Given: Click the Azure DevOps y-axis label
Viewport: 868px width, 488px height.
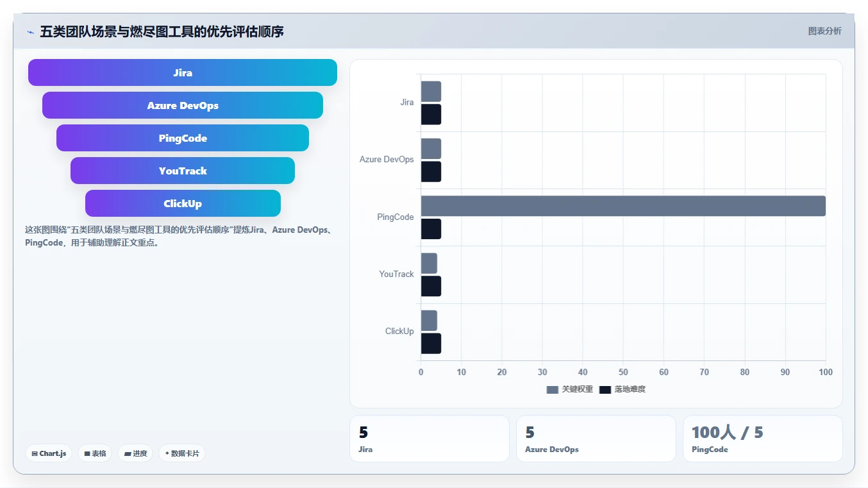Looking at the screenshot, I should [x=387, y=160].
